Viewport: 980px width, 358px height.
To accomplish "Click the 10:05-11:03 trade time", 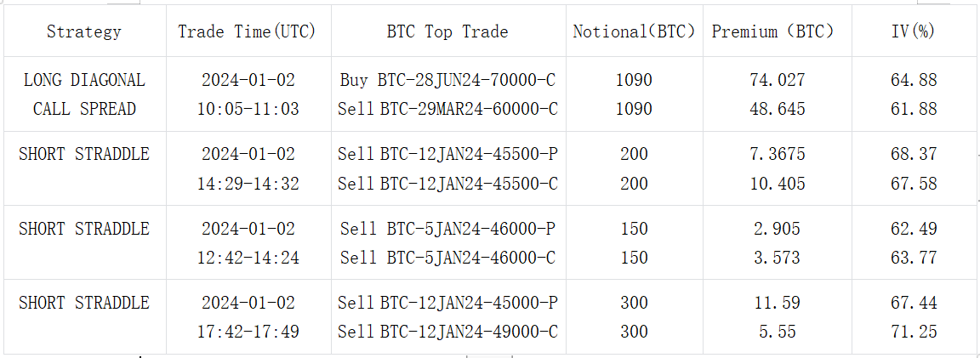I will click(248, 109).
